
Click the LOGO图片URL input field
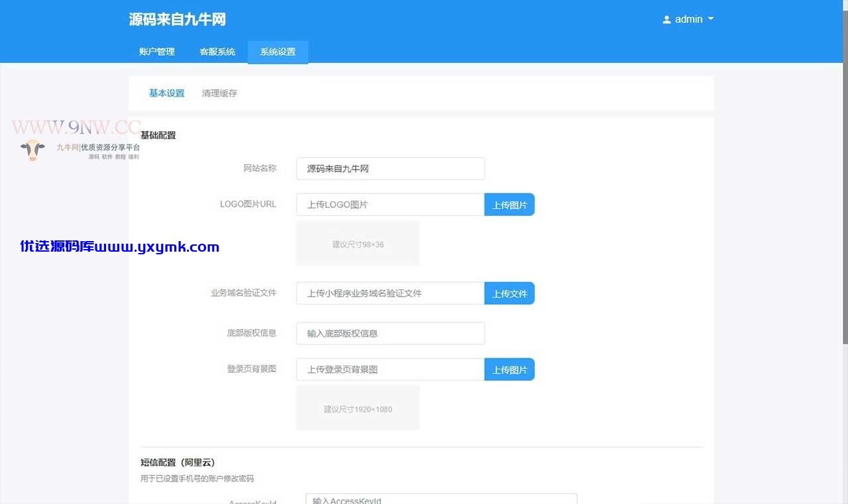click(390, 205)
